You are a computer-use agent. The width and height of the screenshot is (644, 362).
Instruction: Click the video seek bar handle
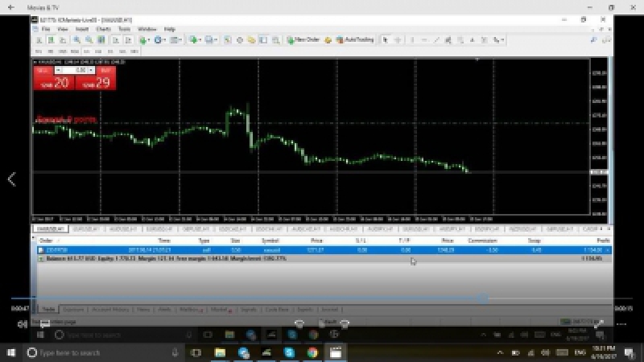(x=484, y=298)
